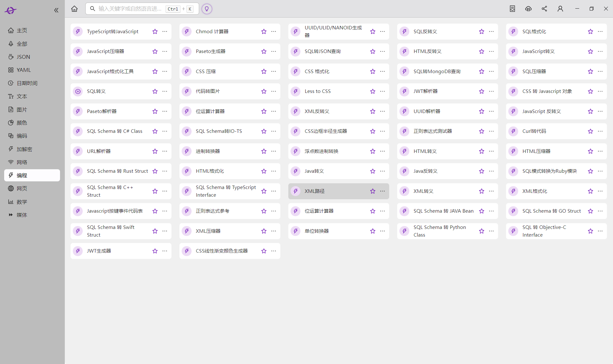613x364 pixels.
Task: Open ellipsis menu for JavaScript转义
Action: coord(600,51)
